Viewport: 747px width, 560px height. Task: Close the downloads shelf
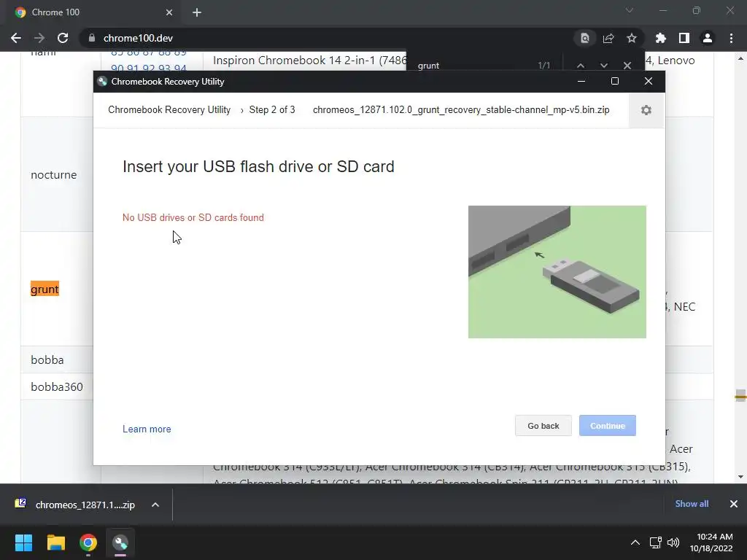[x=734, y=504]
